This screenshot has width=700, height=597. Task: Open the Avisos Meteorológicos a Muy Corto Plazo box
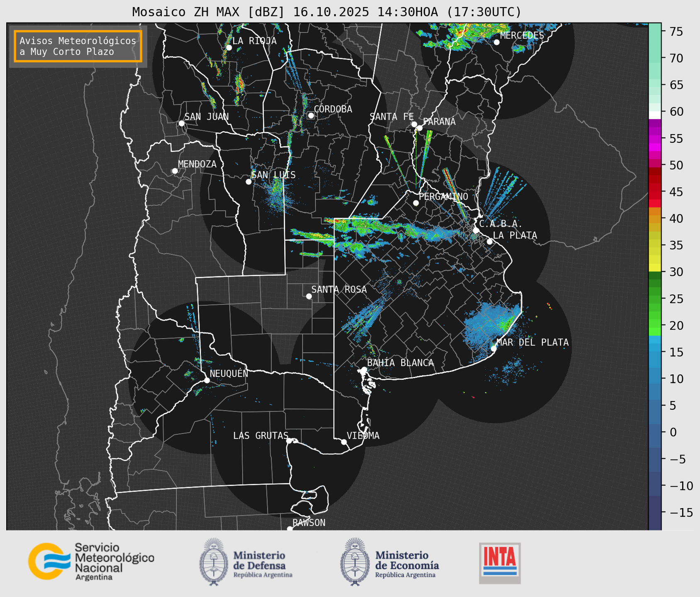[x=78, y=46]
